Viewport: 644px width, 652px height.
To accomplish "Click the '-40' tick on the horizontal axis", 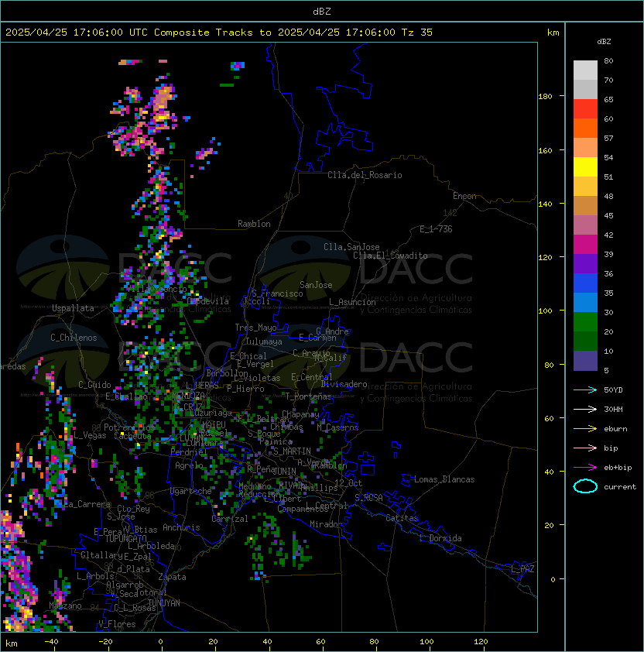I will click(51, 642).
